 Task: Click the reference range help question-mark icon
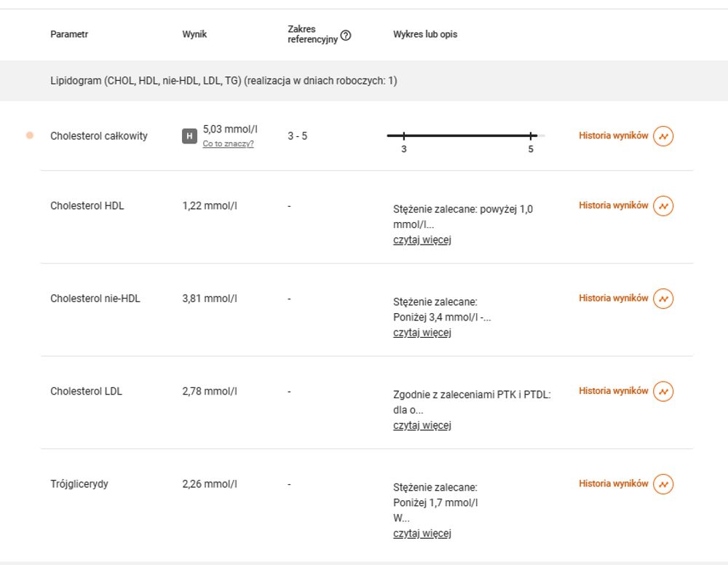[x=345, y=35]
